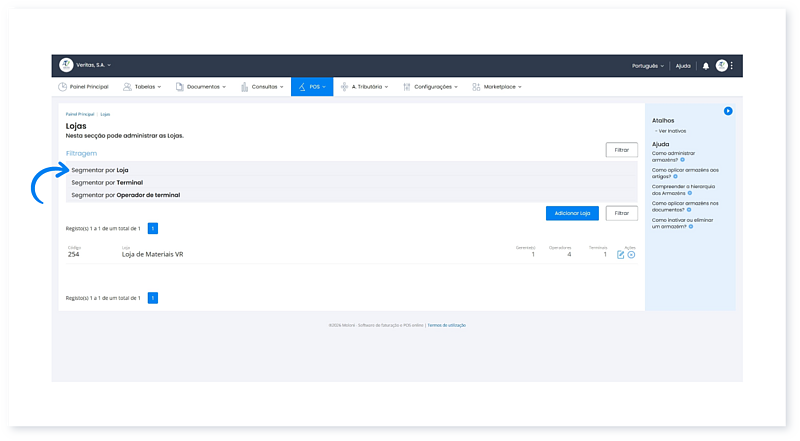Open the Ver inativos shortcut link
This screenshot has height=441, width=800.
(670, 131)
